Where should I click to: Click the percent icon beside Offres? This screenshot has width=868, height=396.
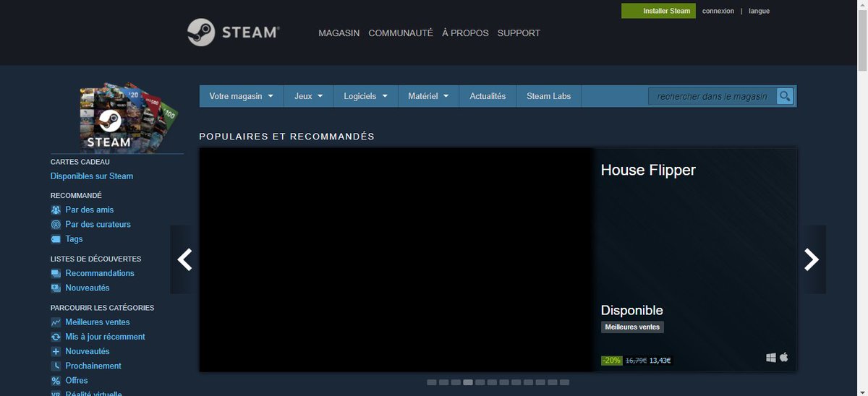(x=56, y=380)
